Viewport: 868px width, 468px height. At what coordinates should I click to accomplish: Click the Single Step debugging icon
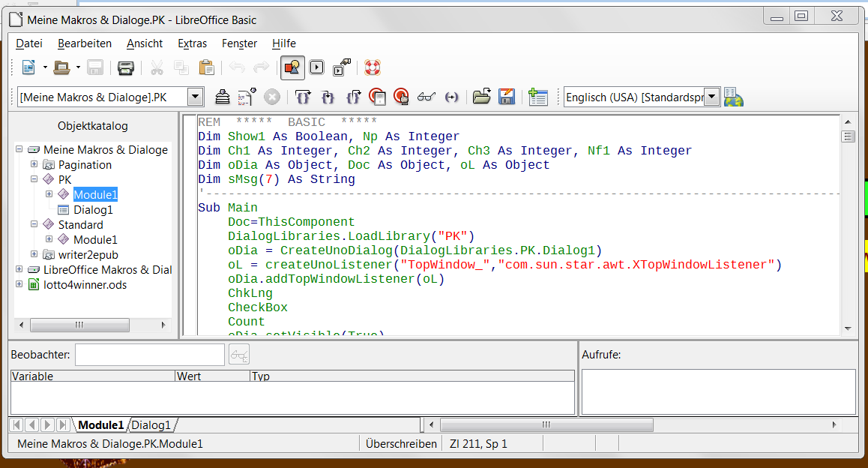(302, 97)
